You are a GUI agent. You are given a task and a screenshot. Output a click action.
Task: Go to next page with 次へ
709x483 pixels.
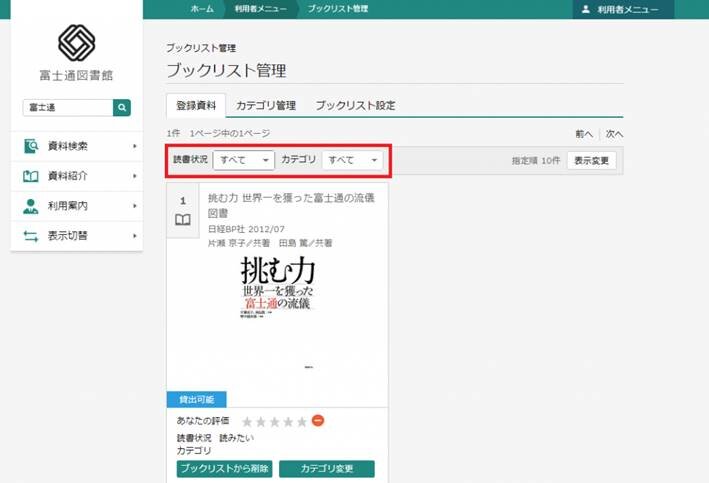click(x=614, y=134)
